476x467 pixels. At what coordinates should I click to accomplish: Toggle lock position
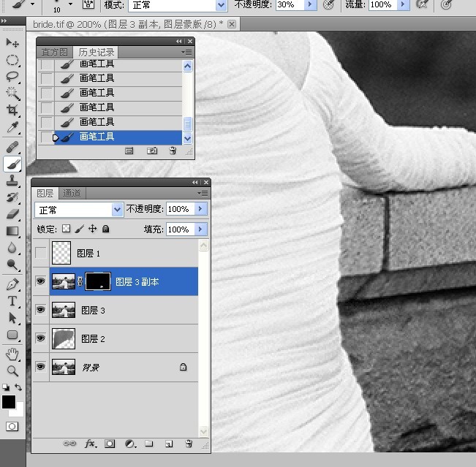point(93,229)
